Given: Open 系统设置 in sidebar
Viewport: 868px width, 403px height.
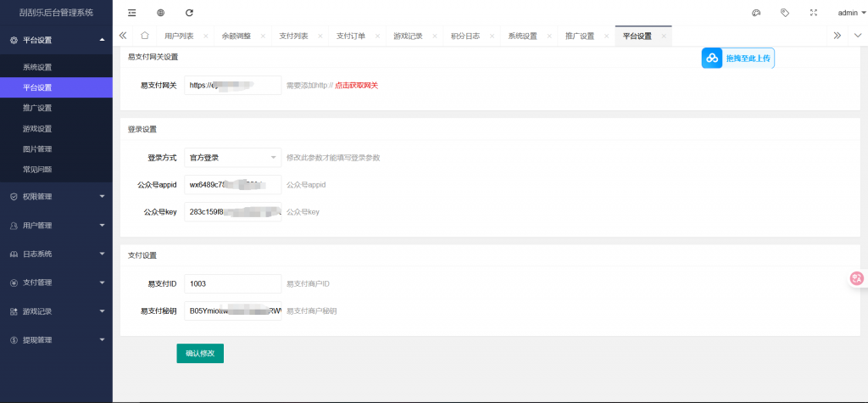Looking at the screenshot, I should click(56, 67).
